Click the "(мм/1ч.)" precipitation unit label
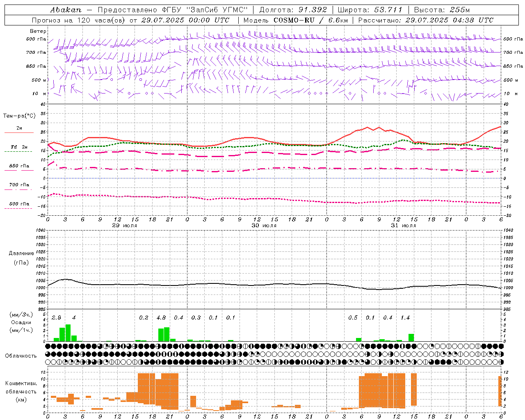525x420 pixels. coord(21,330)
